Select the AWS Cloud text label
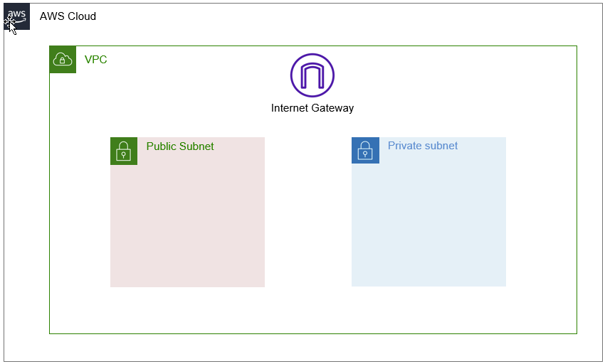The width and height of the screenshot is (605, 364). tap(68, 16)
